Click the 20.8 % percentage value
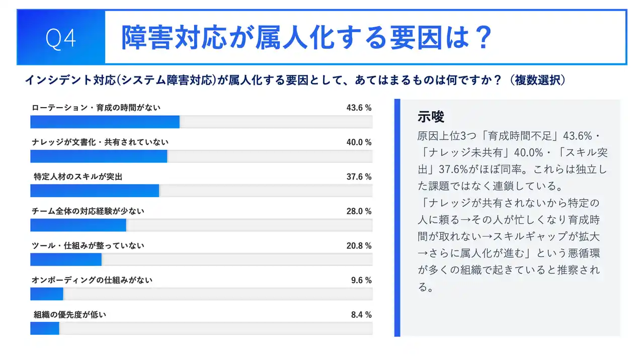 click(359, 245)
